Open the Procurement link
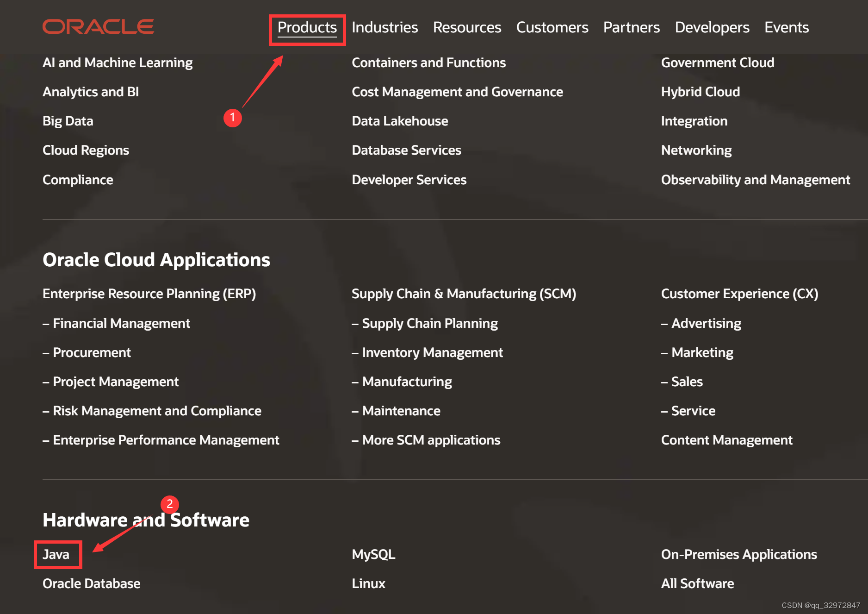 click(x=87, y=352)
